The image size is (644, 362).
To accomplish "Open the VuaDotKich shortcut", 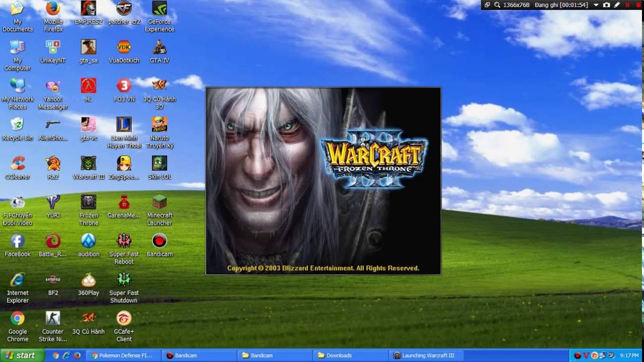I will pyautogui.click(x=124, y=52).
